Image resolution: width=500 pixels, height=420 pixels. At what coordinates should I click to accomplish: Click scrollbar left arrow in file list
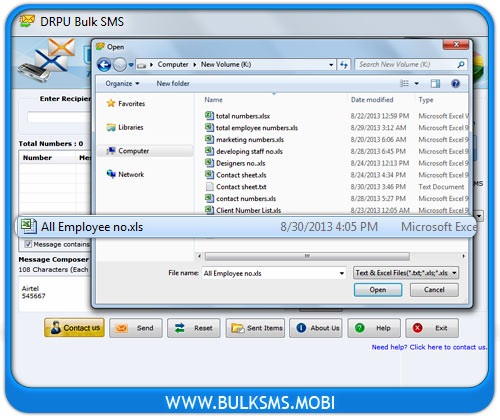199,256
